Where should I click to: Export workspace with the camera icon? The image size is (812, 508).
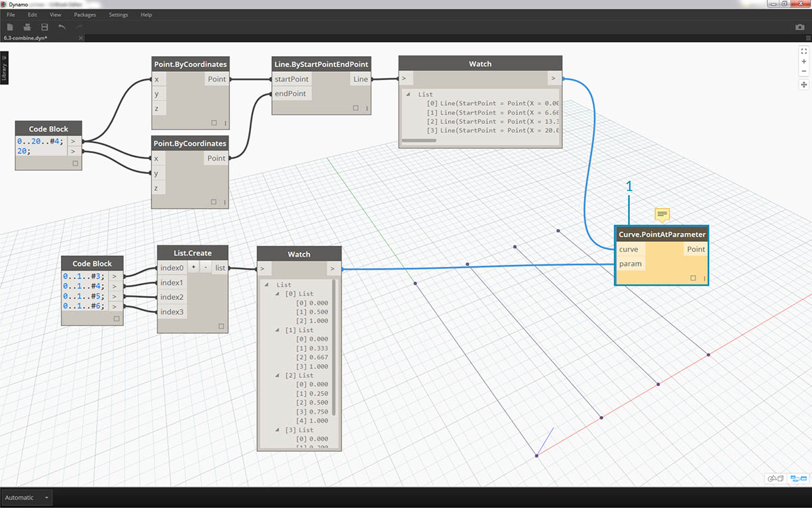click(799, 27)
